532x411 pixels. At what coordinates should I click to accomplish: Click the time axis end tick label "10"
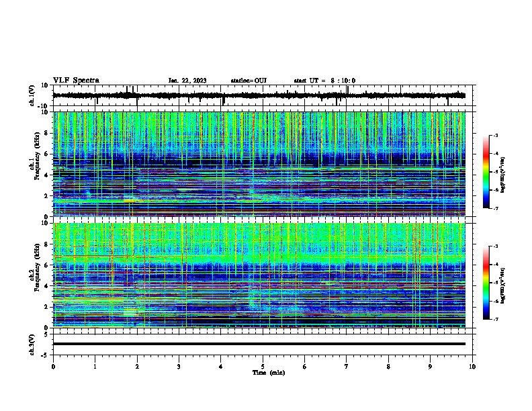(x=472, y=367)
